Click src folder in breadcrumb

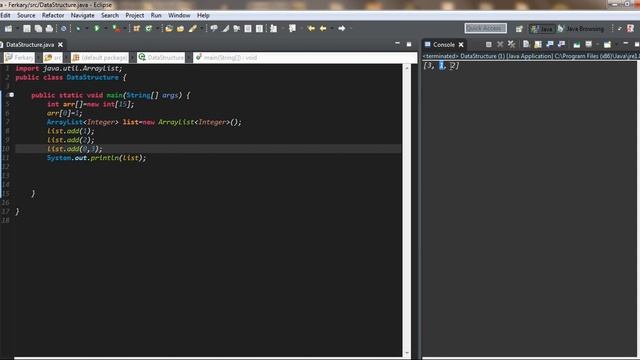click(x=53, y=58)
